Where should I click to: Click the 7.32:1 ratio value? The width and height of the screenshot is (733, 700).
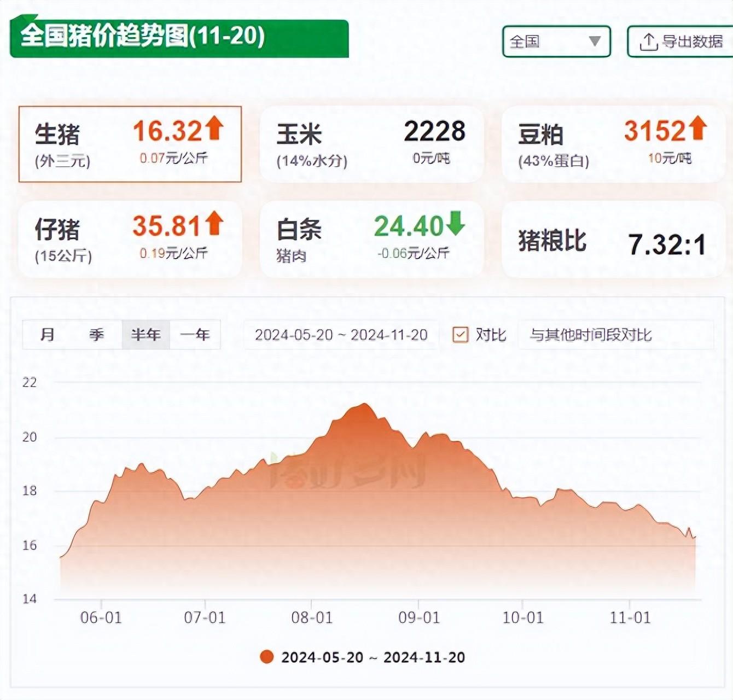(x=667, y=244)
